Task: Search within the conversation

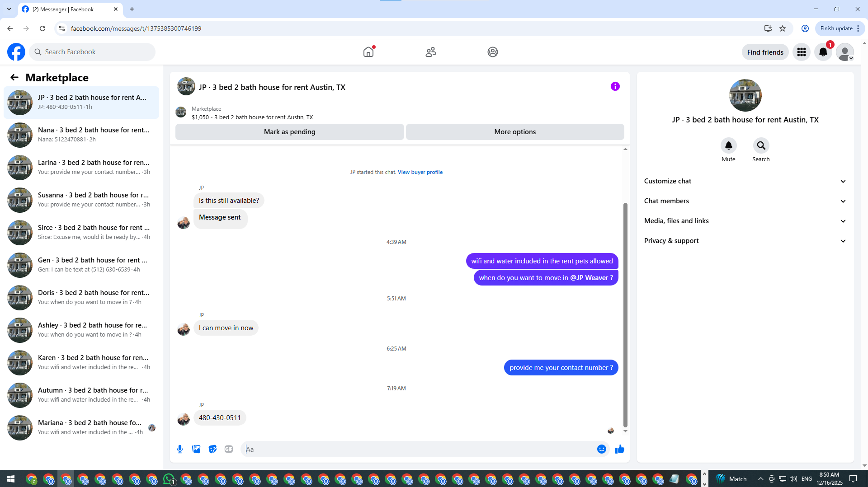Action: click(761, 145)
